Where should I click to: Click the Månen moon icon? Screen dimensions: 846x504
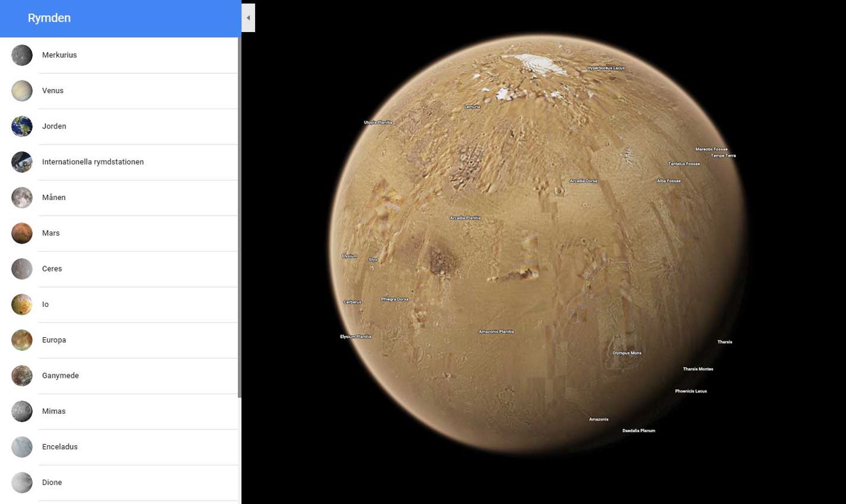tap(22, 197)
